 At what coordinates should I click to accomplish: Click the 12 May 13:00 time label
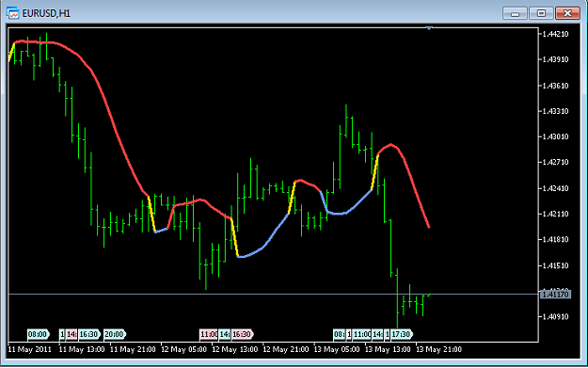[x=235, y=349]
